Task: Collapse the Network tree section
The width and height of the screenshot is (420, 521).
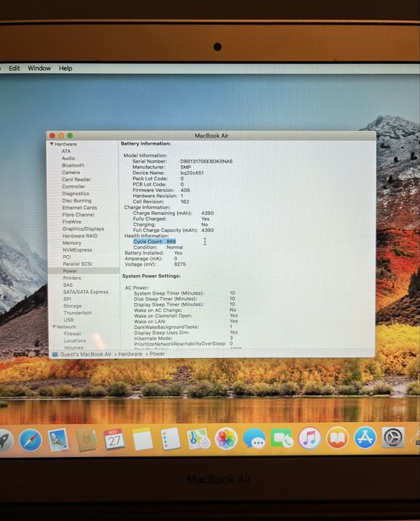Action: 54,327
